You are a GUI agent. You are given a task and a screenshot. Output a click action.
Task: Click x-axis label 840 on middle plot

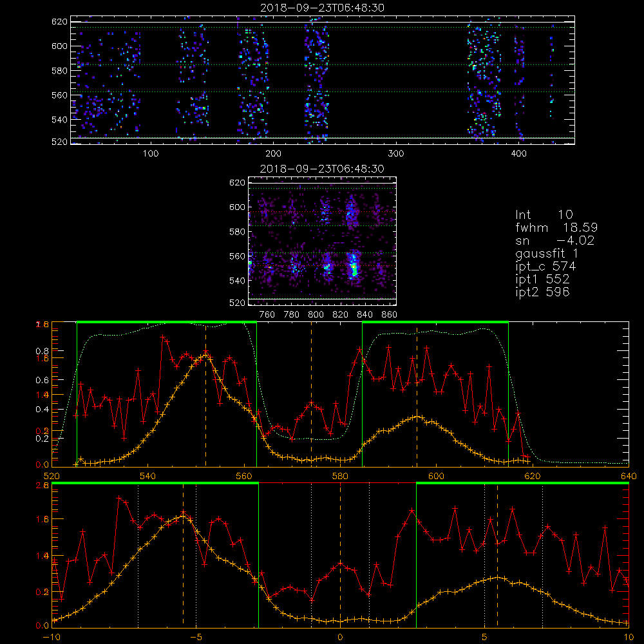point(365,315)
